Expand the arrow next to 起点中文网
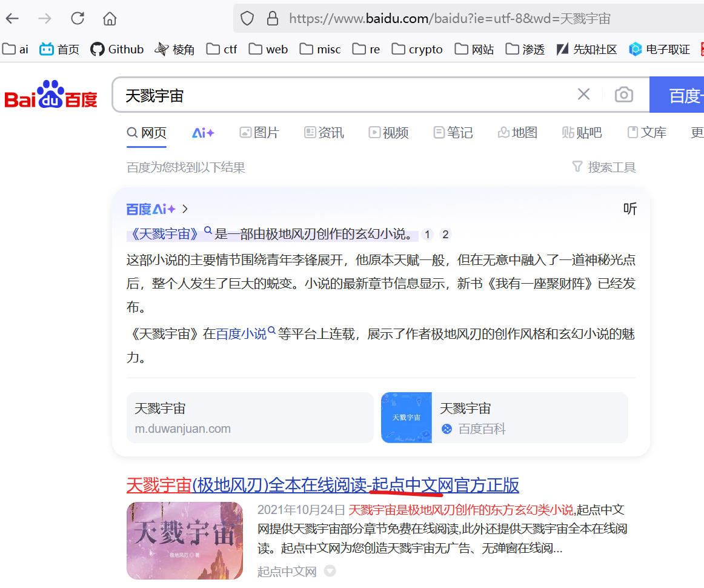The width and height of the screenshot is (704, 588). 330,571
